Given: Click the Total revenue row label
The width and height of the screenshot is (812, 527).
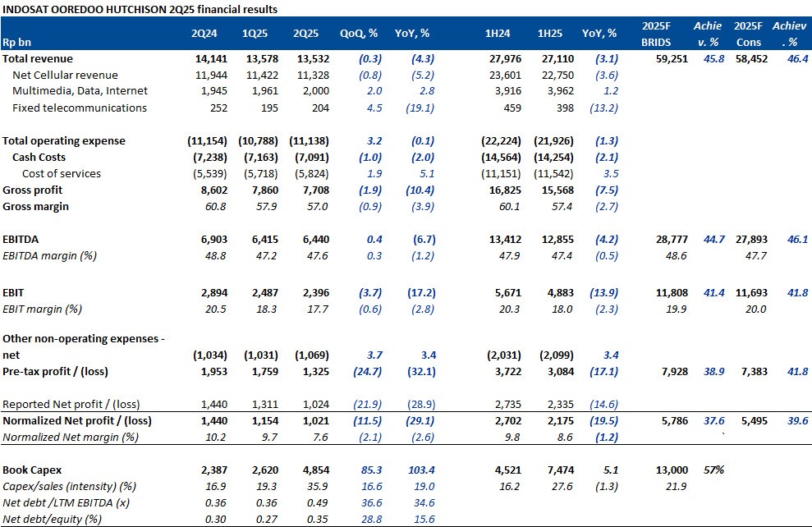Looking at the screenshot, I should 38,59.
